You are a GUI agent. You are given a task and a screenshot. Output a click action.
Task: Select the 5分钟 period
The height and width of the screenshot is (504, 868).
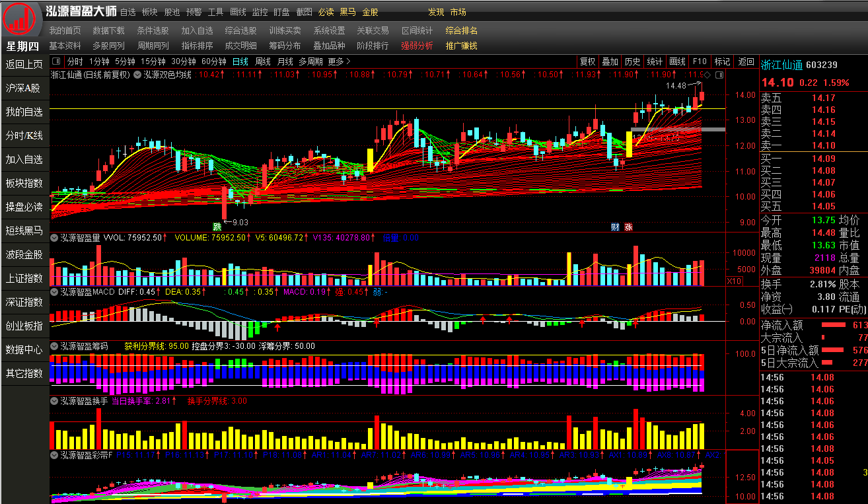click(125, 61)
